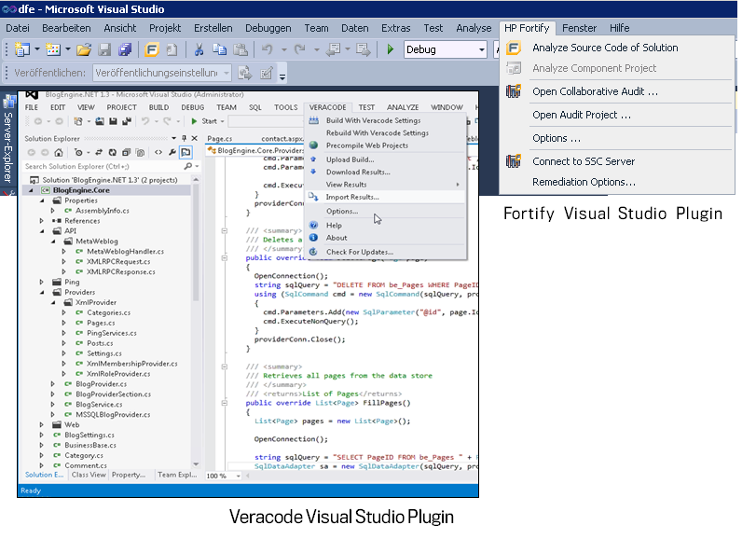Switch to the Class View tab

coord(89,475)
